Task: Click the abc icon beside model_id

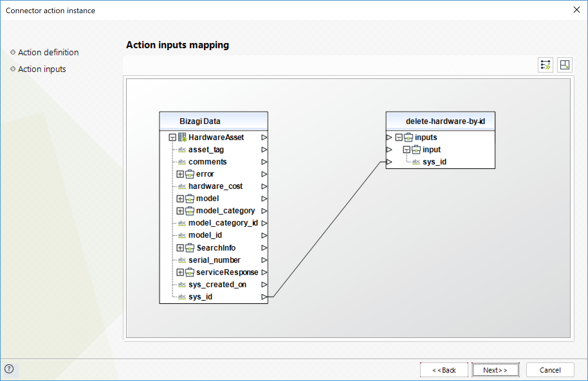Action: click(182, 235)
